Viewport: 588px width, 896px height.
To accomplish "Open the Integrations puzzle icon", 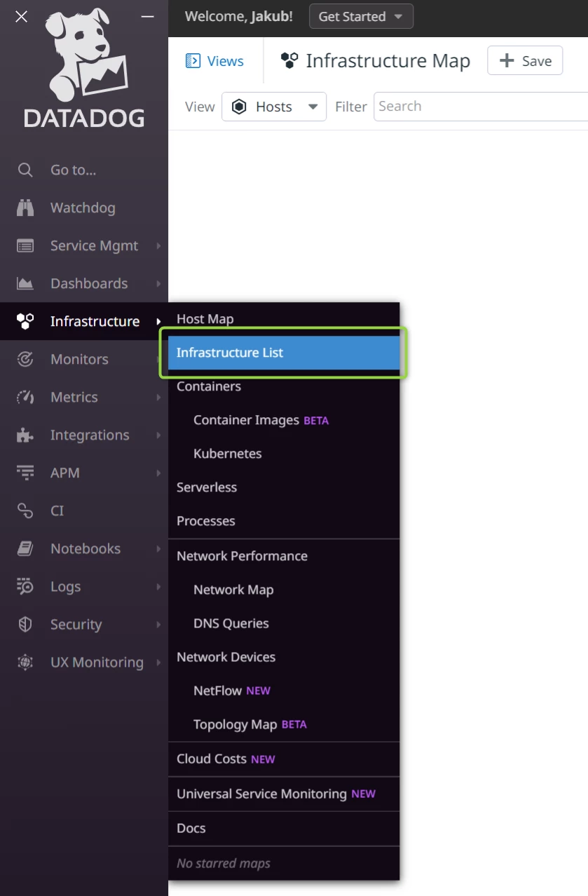I will coord(25,435).
